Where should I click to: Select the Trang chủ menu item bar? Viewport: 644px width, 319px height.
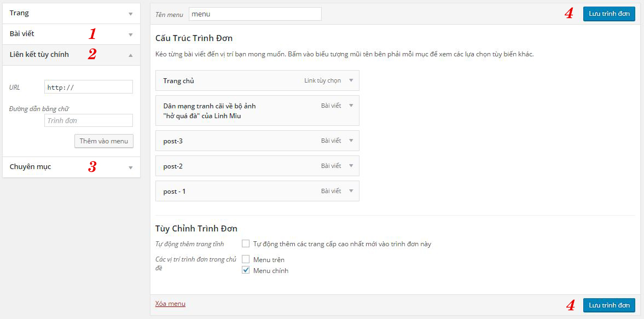point(230,80)
